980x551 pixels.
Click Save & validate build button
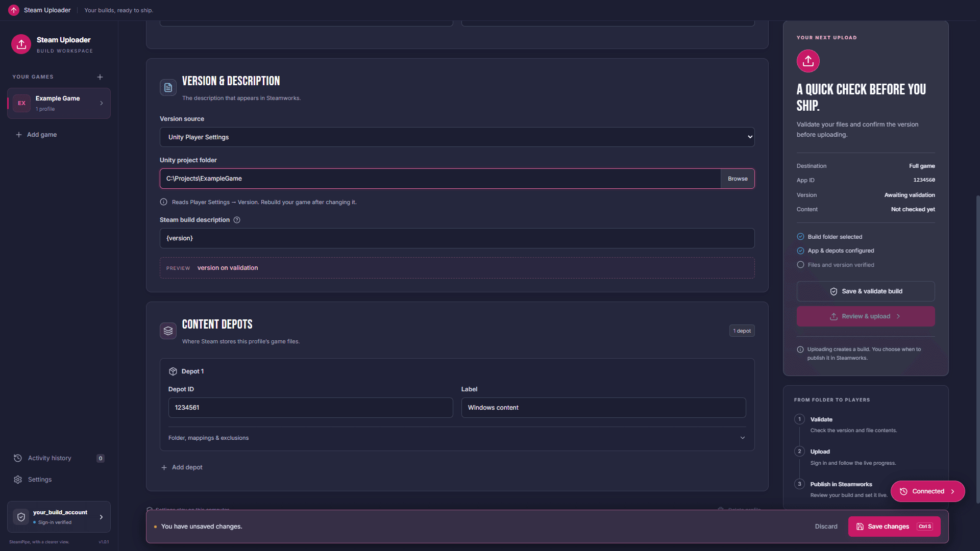click(x=866, y=291)
